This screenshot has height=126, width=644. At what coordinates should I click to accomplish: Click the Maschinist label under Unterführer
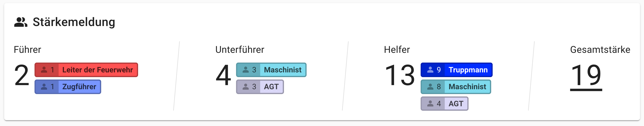(x=282, y=70)
